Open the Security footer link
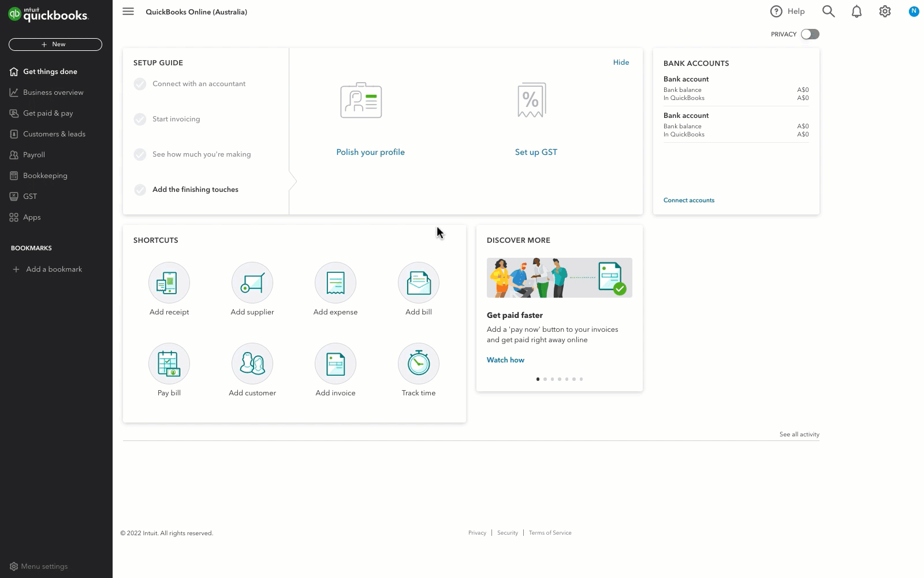Screen dimensions: 924x578 point(508,533)
